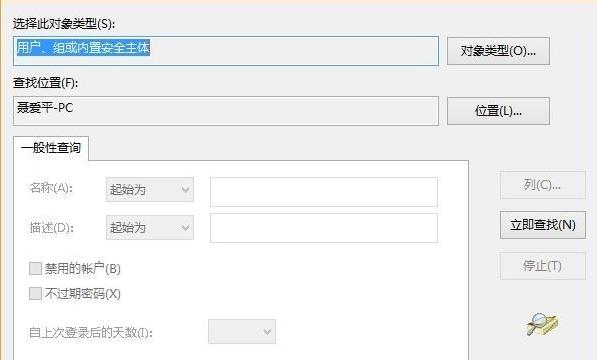The height and width of the screenshot is (360, 597).
Task: Click the 自上次登录后的天数(I): label
Action: [91, 333]
